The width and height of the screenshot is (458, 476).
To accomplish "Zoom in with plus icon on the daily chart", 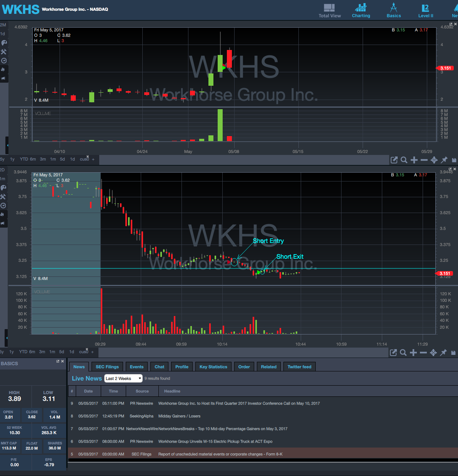I will tap(414, 160).
